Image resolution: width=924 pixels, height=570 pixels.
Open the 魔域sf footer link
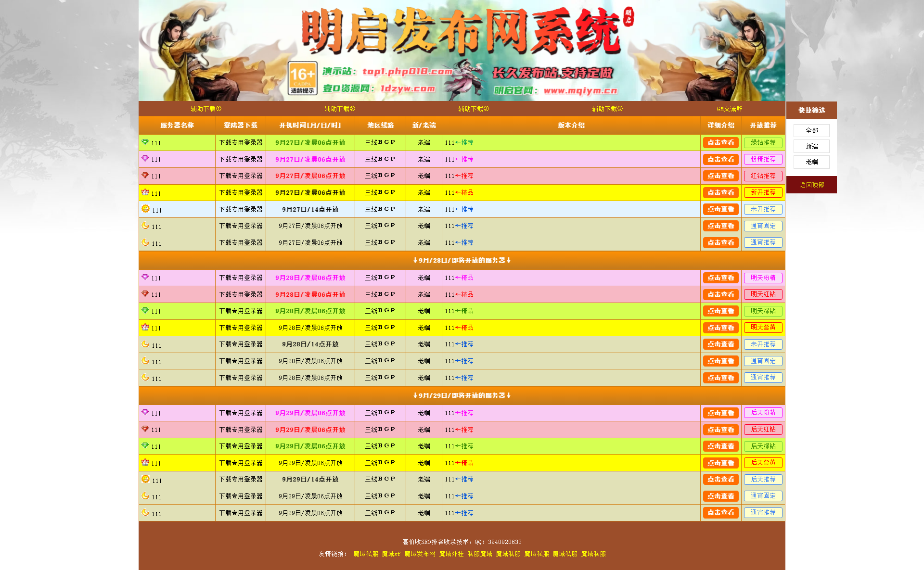point(391,554)
